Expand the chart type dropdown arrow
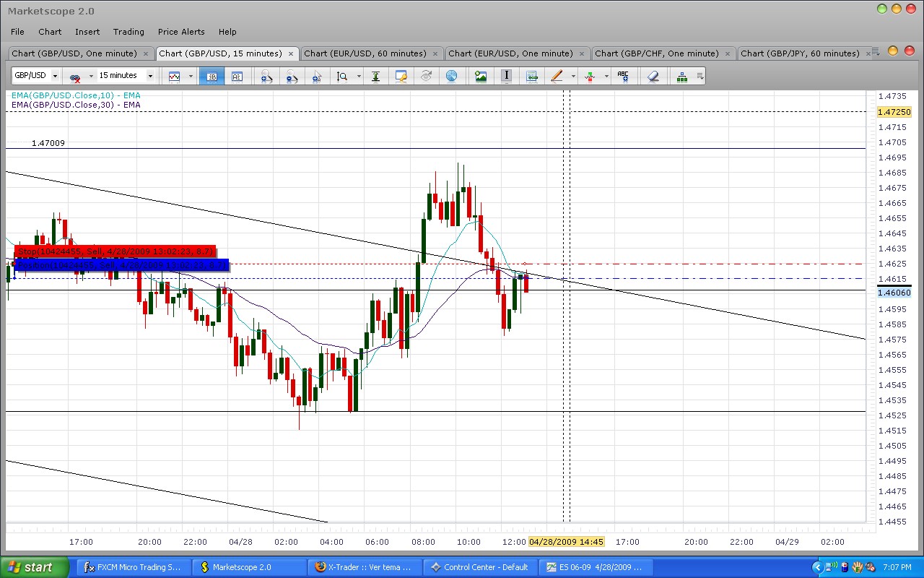 (191, 76)
